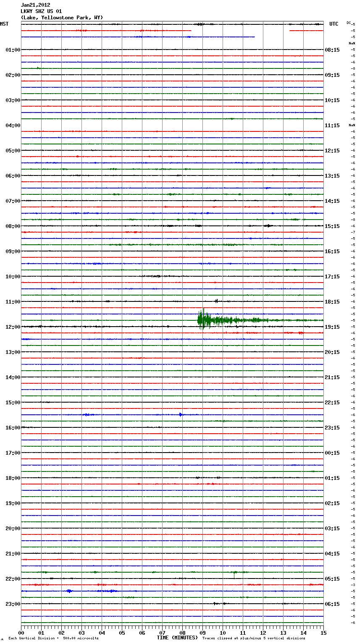Select the 09:00 MST hour label
The height and width of the screenshot is (644, 357).
(x=13, y=251)
